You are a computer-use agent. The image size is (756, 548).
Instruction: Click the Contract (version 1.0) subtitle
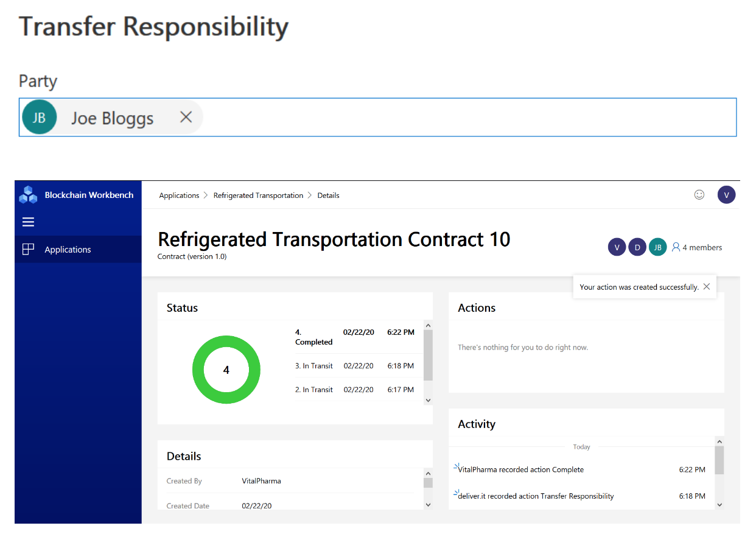click(x=192, y=256)
